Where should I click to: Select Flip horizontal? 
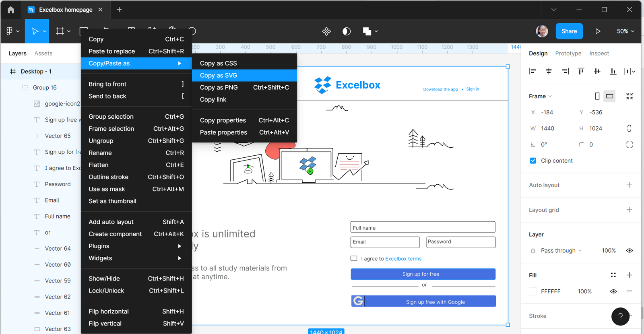(x=136, y=311)
